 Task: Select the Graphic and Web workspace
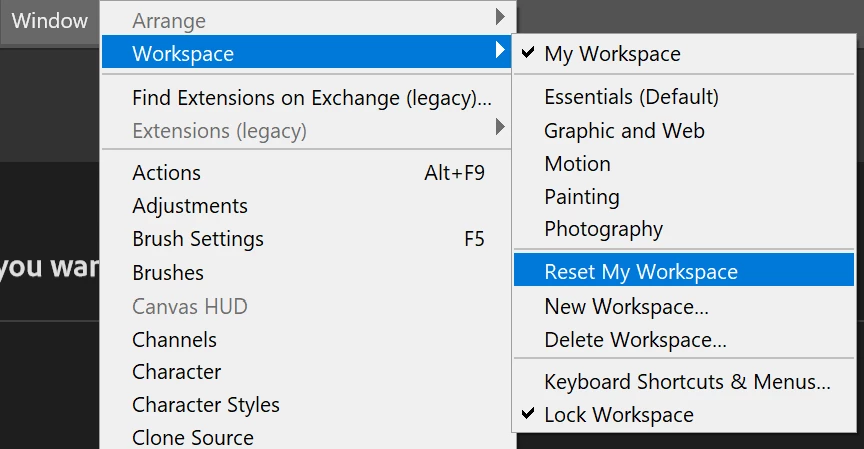[x=624, y=131]
